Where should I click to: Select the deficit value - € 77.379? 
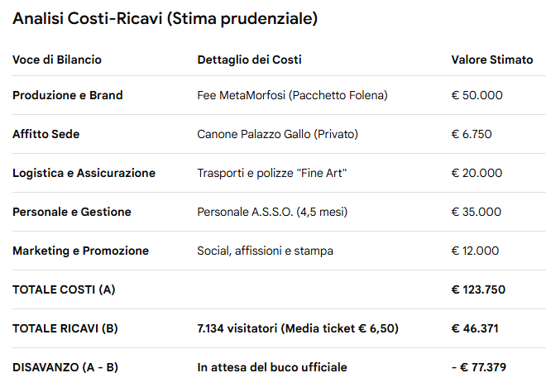[478, 367]
